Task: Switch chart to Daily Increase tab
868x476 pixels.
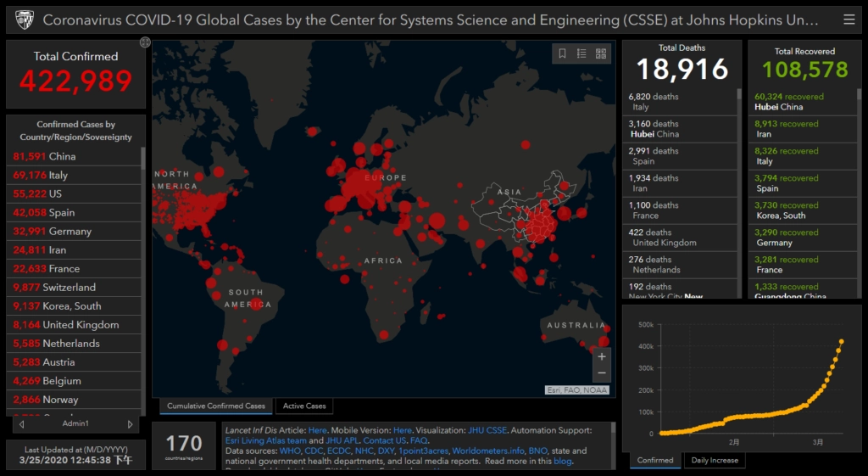Action: tap(714, 461)
